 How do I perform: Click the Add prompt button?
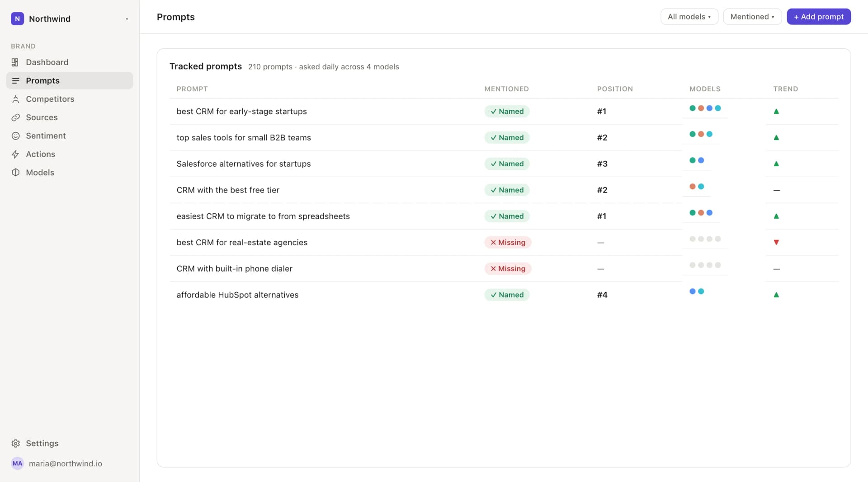(819, 17)
